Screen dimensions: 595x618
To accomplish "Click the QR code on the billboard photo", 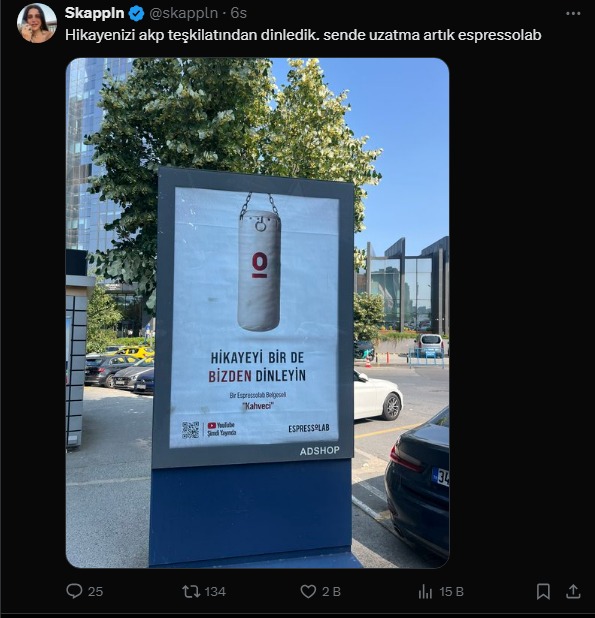I will [191, 430].
